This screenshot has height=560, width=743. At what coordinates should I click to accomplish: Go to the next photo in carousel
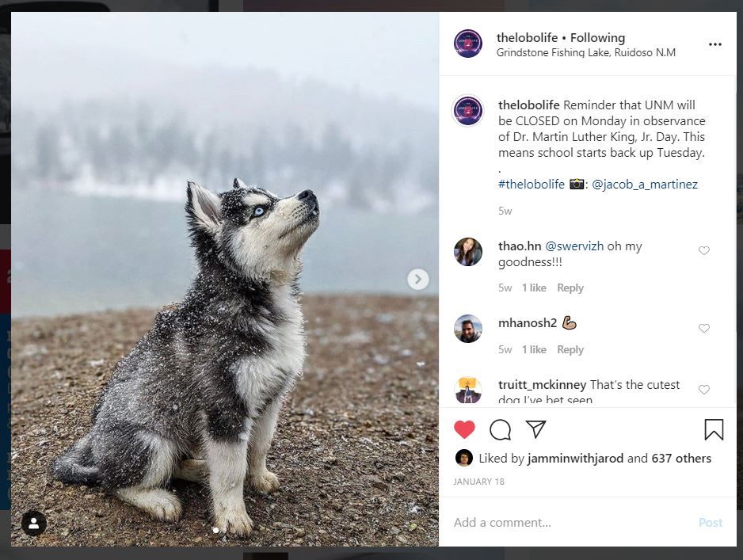click(x=417, y=279)
